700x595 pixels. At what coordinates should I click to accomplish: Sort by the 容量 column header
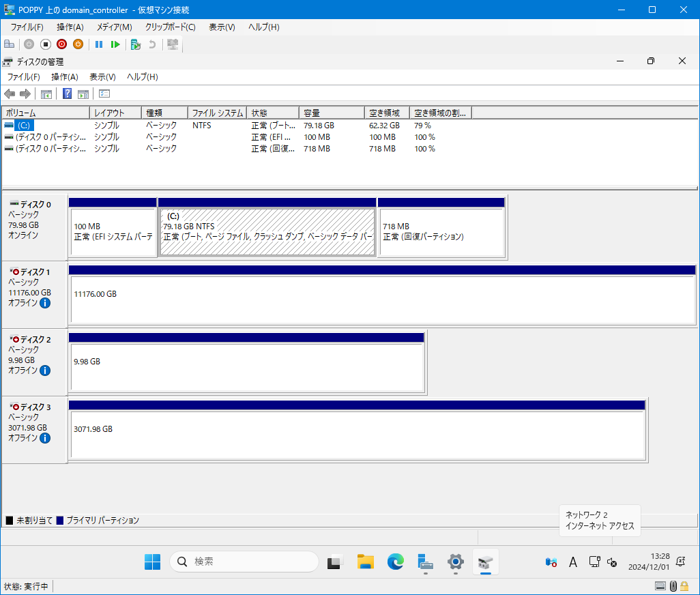click(x=332, y=113)
